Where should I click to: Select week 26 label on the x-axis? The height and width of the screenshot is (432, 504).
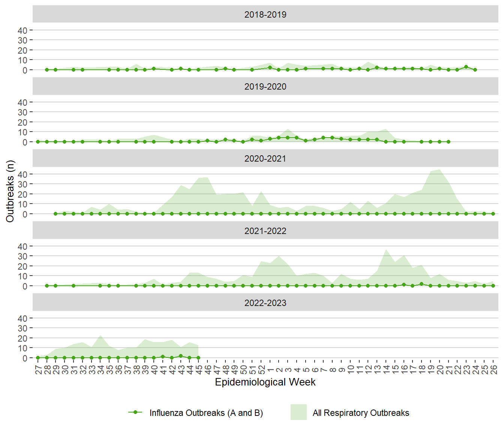point(493,369)
